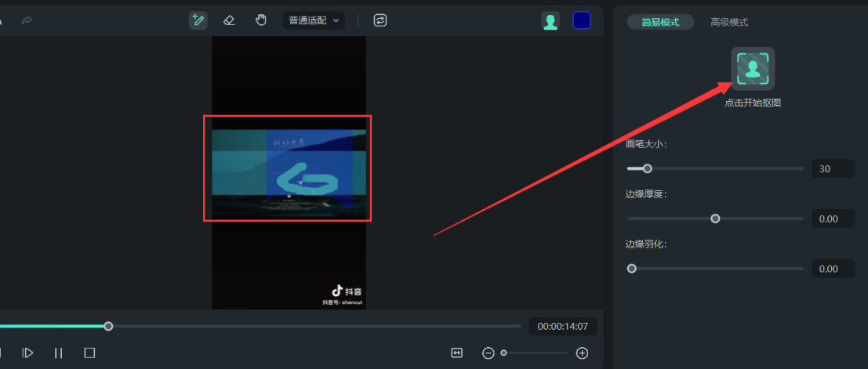Click the timecode 00:00:14:07 field
868x369 pixels.
pos(562,327)
